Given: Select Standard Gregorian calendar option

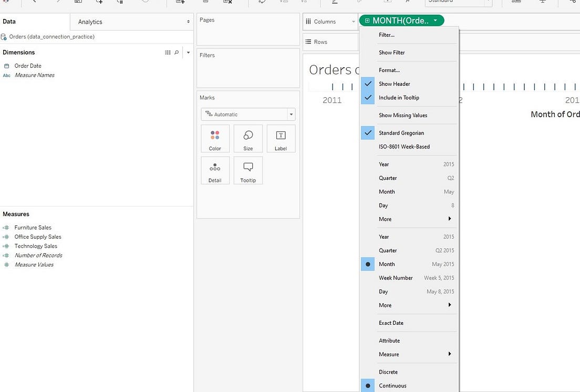Looking at the screenshot, I should (409, 133).
